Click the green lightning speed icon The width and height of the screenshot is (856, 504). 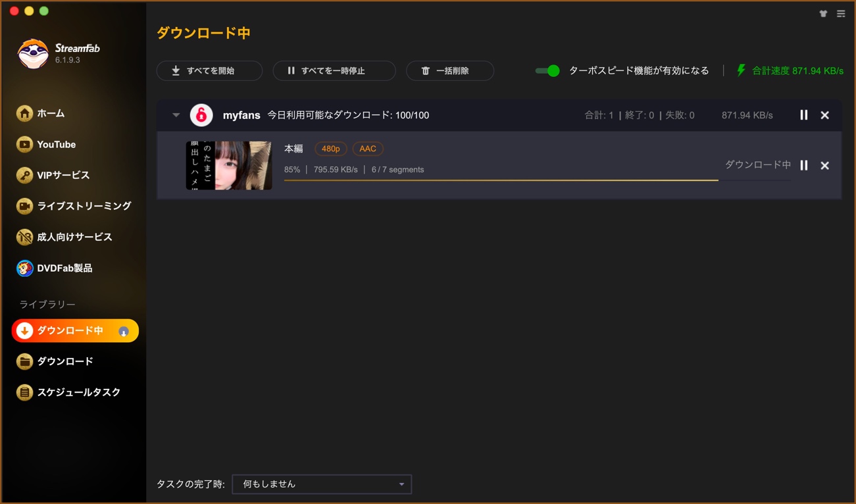pyautogui.click(x=742, y=70)
